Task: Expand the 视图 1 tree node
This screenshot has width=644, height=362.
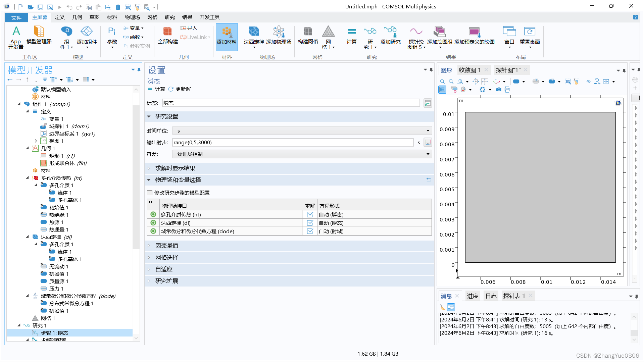Action: pos(36,141)
